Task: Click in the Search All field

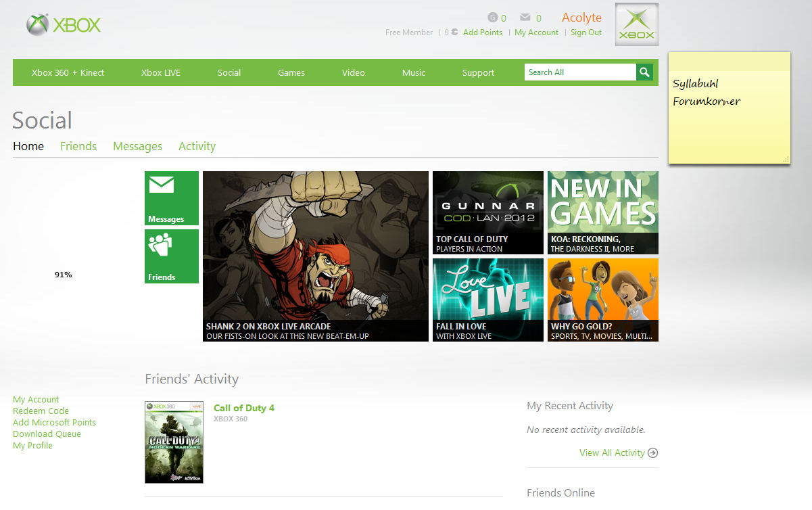Action: (x=580, y=72)
